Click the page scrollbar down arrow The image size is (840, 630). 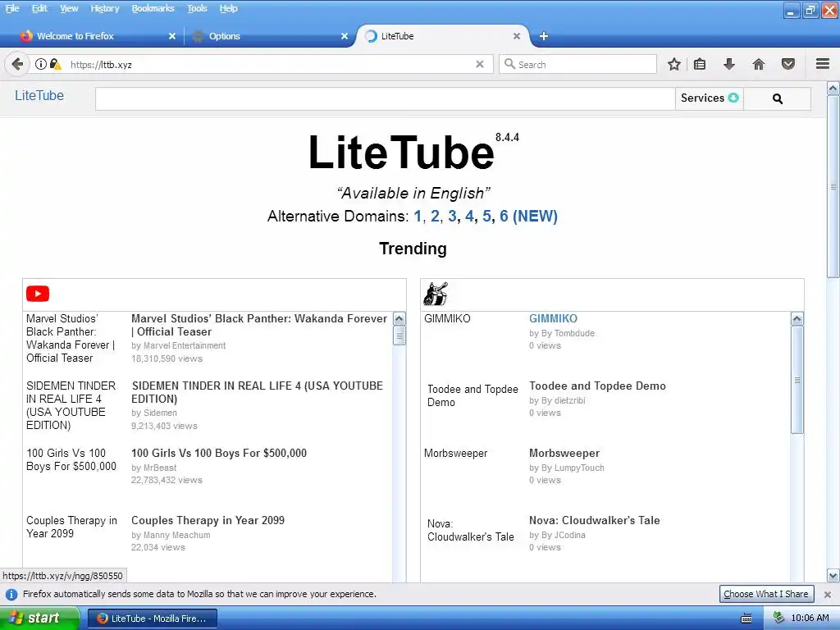tap(833, 576)
